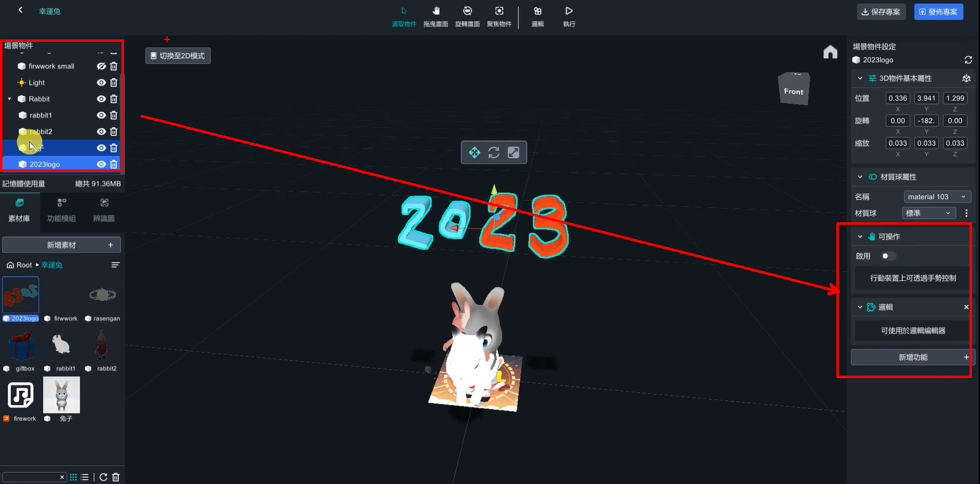Image resolution: width=980 pixels, height=484 pixels.
Task: Open the material 103 name dropdown
Action: point(937,197)
